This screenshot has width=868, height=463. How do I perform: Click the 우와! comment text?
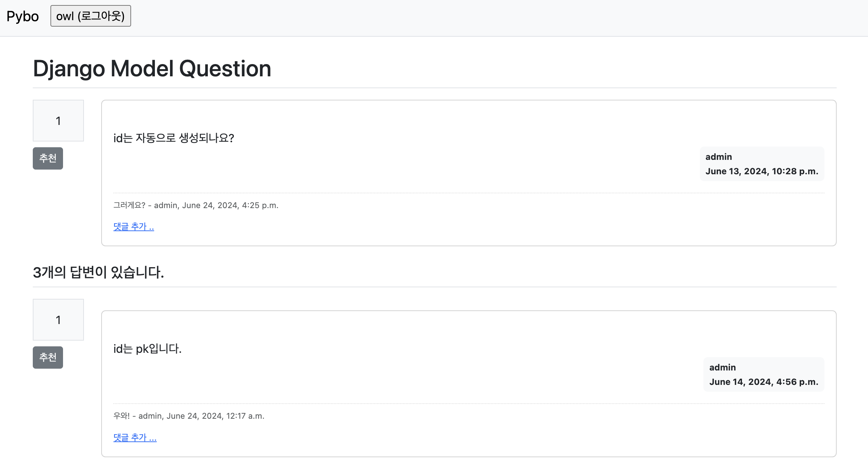click(x=121, y=416)
